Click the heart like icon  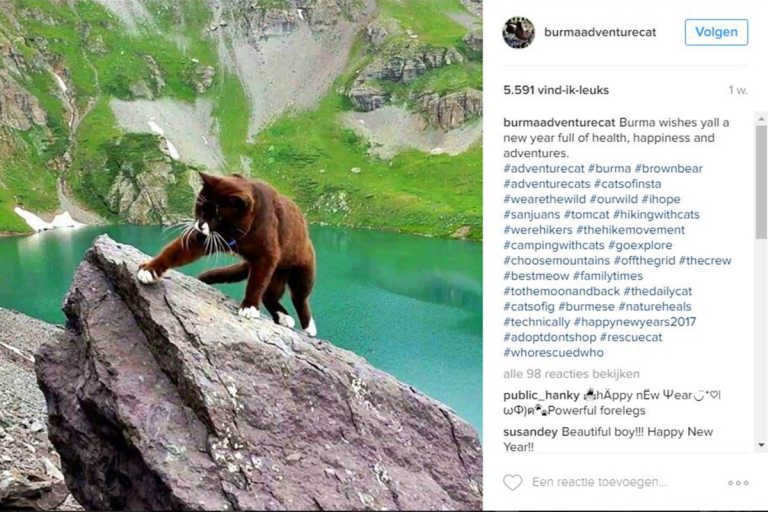click(513, 482)
